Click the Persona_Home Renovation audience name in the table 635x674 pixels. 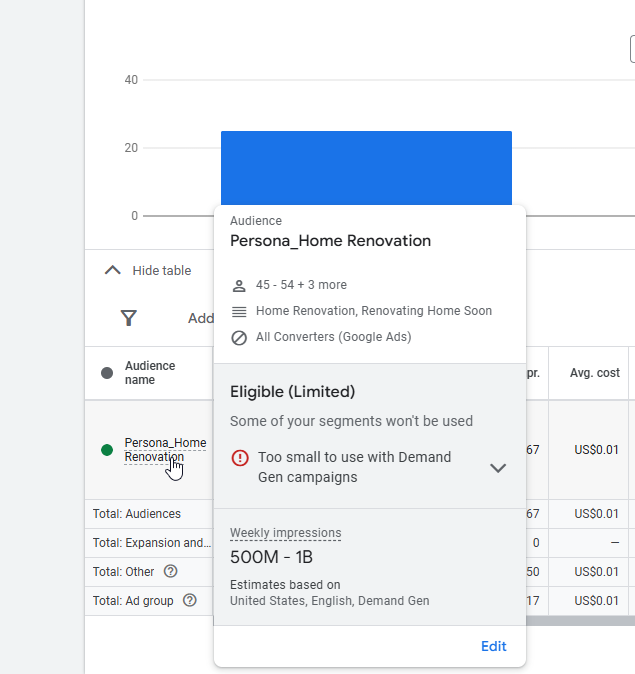[165, 450]
